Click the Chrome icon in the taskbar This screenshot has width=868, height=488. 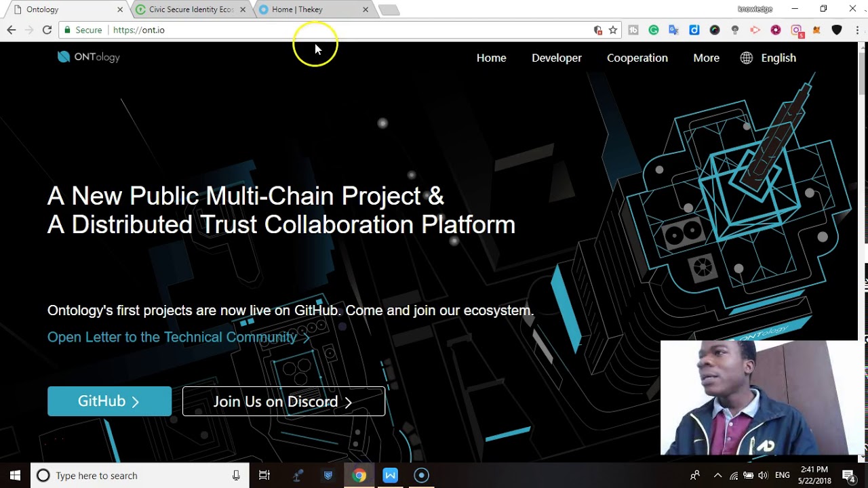[359, 475]
